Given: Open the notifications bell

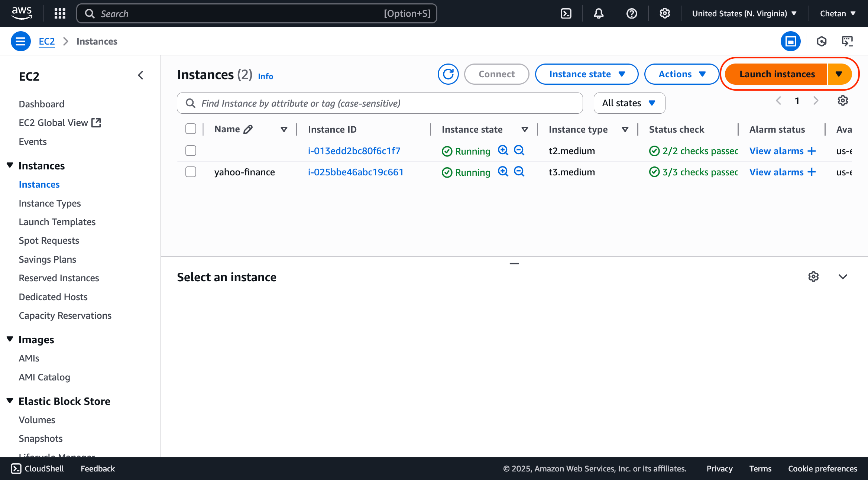Looking at the screenshot, I should pyautogui.click(x=598, y=14).
